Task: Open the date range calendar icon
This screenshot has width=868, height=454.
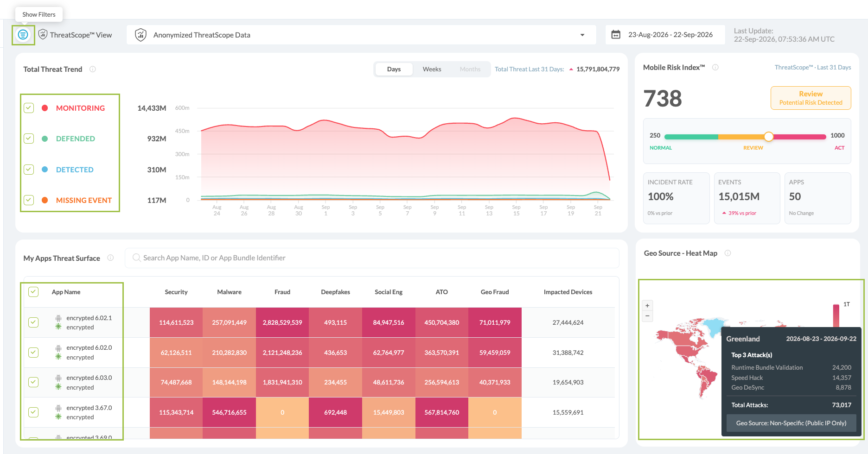Action: coord(616,35)
